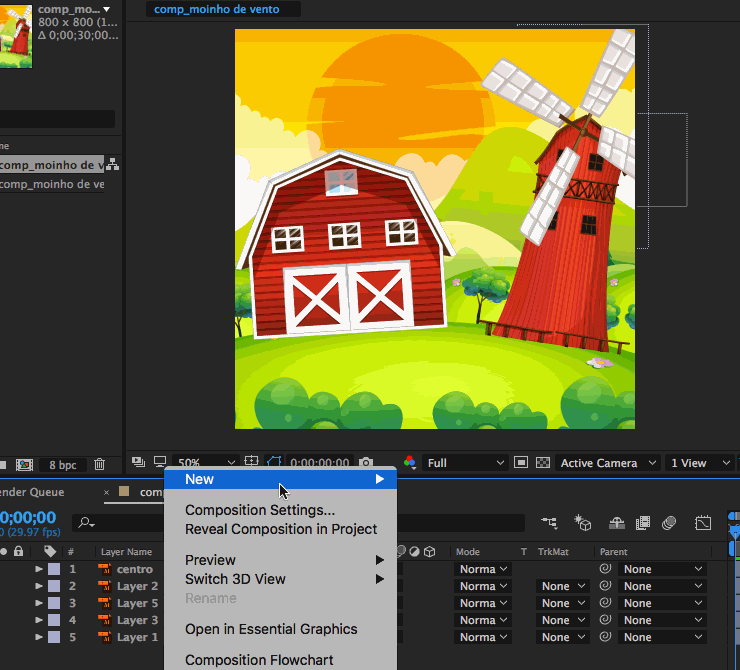Click the flowchart icon beside the selected composition
This screenshot has width=740, height=670.
tap(113, 165)
